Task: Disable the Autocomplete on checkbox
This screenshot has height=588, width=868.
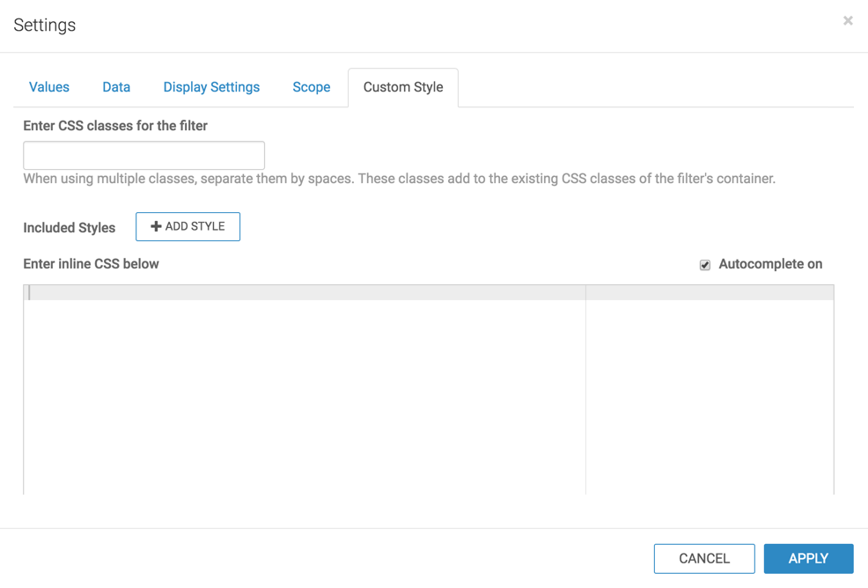Action: [x=705, y=265]
